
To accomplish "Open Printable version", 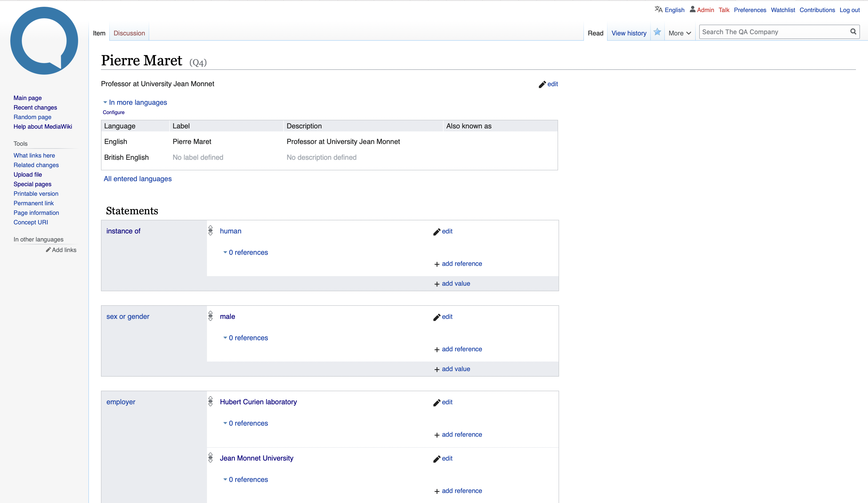I will (36, 194).
